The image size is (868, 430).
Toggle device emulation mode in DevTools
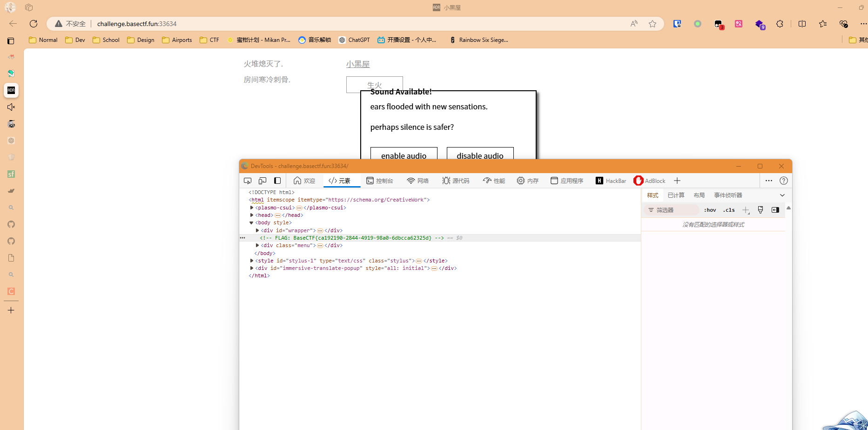[262, 181]
